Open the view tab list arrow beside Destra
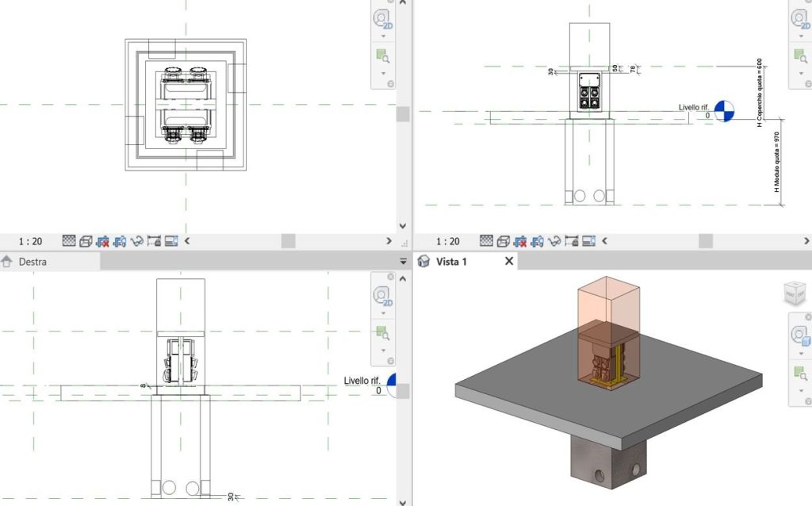Screen dimensions: 812x506 [x=402, y=262]
